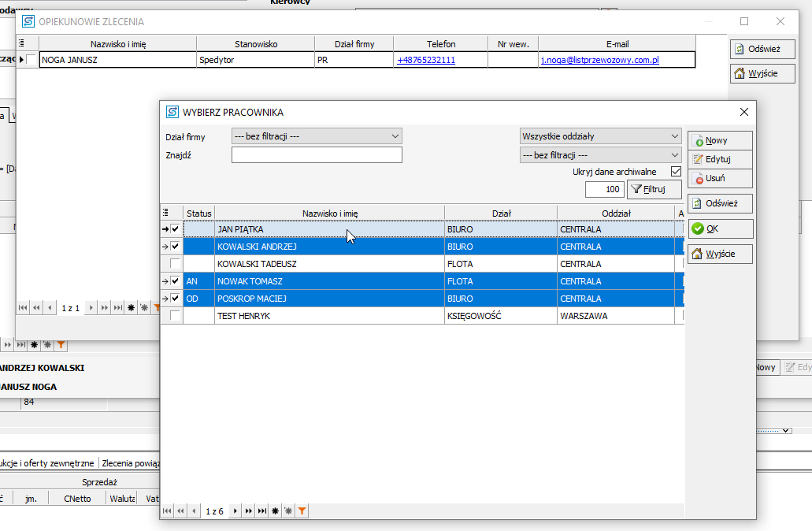Viewport: 812px width, 531px height.
Task: Click Odśwież in Opiekunowie zlecenia window
Action: tap(763, 49)
